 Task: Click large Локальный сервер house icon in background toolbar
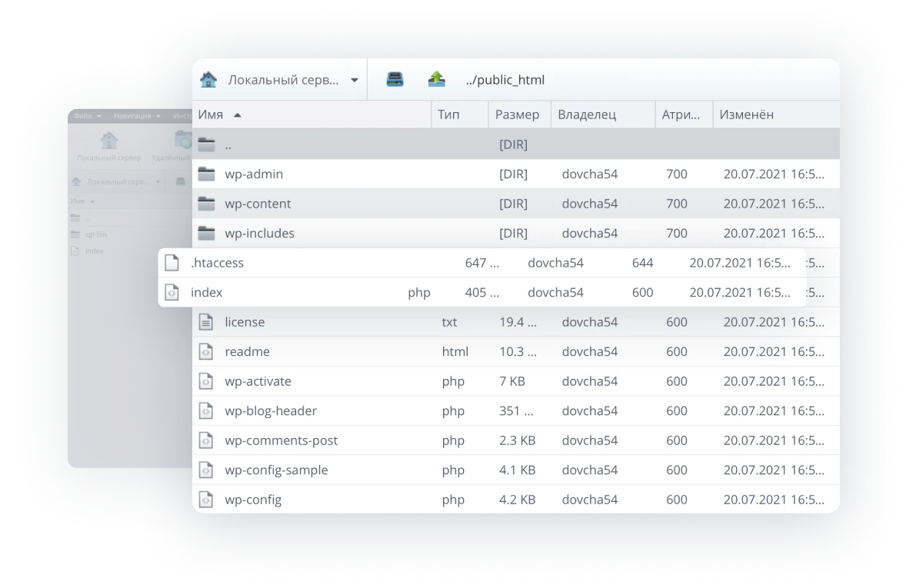coord(109,141)
